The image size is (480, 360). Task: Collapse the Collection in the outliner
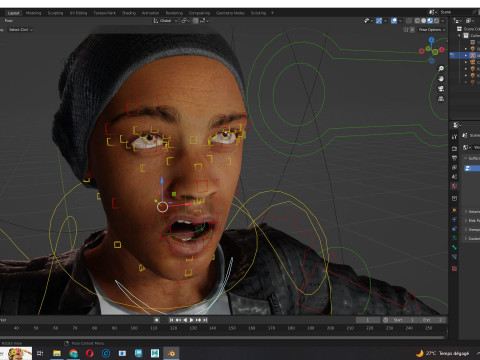(x=459, y=35)
